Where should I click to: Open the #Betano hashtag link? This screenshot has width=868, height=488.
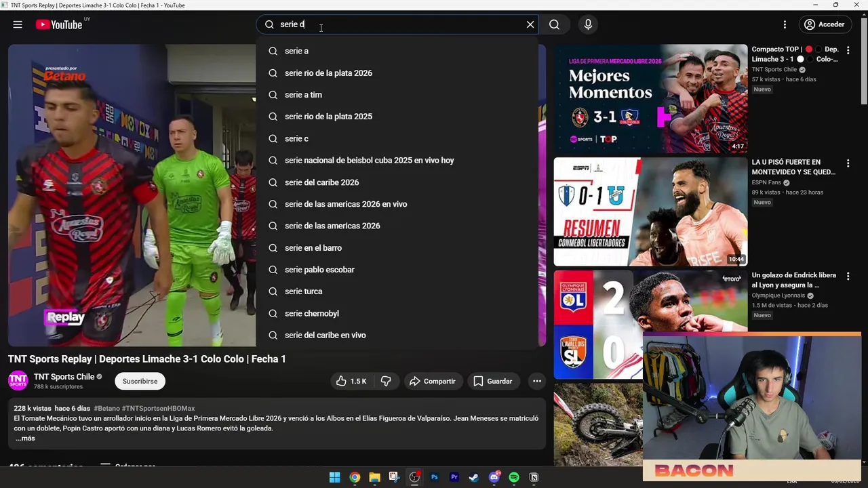[106, 409]
